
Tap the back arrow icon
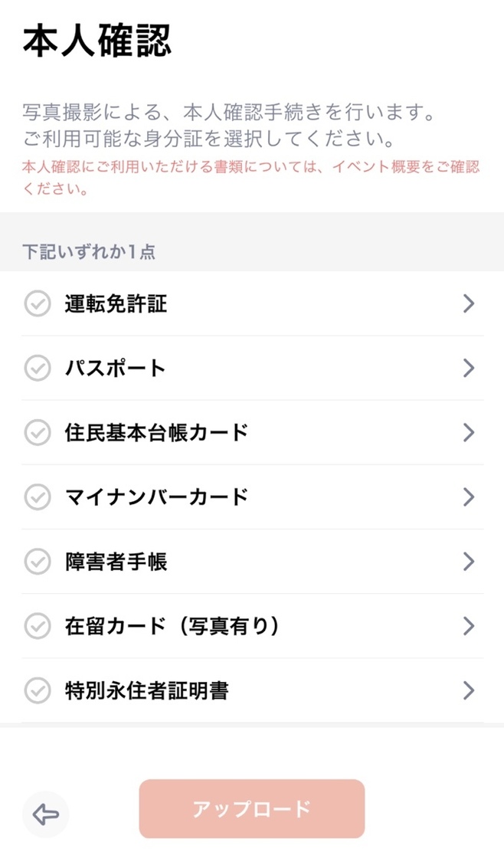click(46, 814)
